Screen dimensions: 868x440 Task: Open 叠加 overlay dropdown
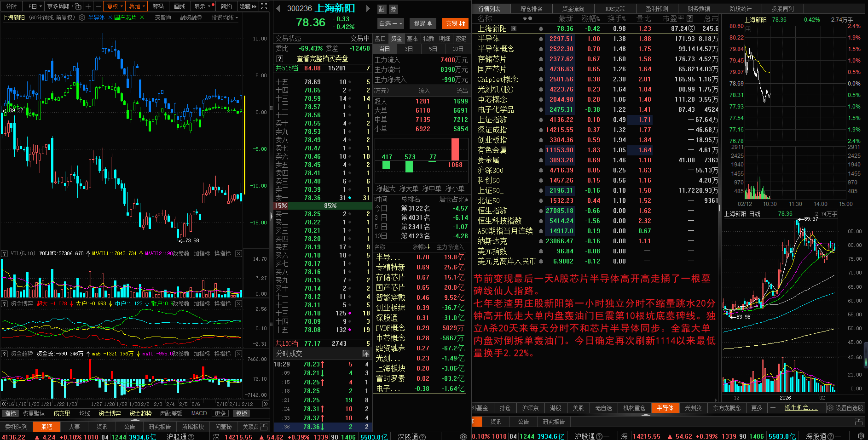tap(137, 6)
